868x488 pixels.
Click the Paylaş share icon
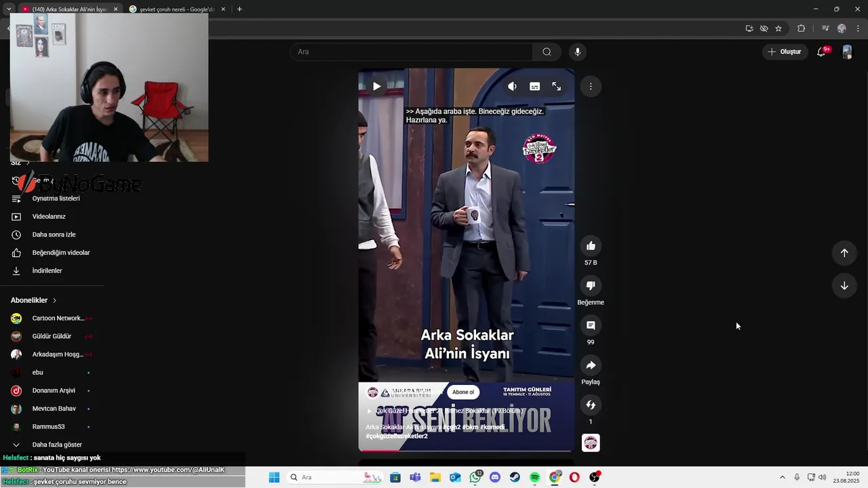(x=591, y=365)
